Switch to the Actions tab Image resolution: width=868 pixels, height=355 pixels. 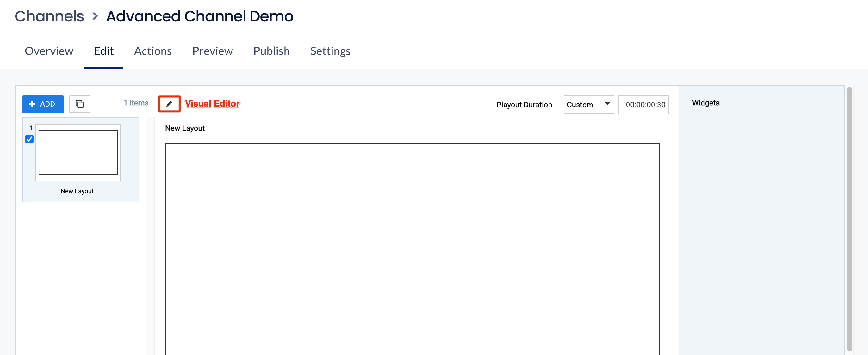pyautogui.click(x=153, y=51)
